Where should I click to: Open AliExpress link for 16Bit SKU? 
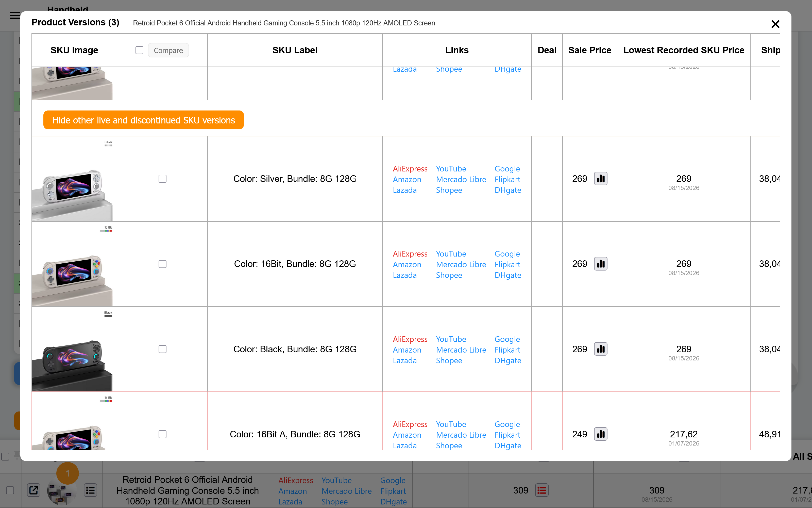point(410,254)
